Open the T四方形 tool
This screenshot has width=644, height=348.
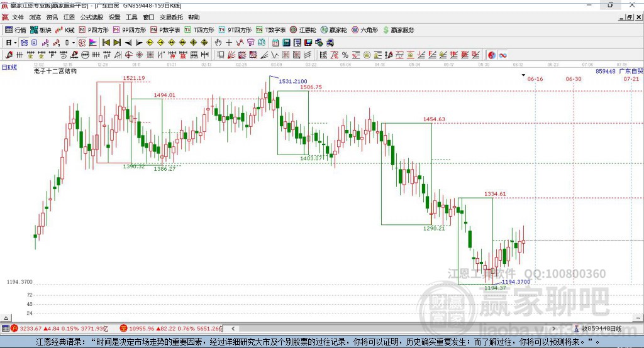(x=199, y=30)
